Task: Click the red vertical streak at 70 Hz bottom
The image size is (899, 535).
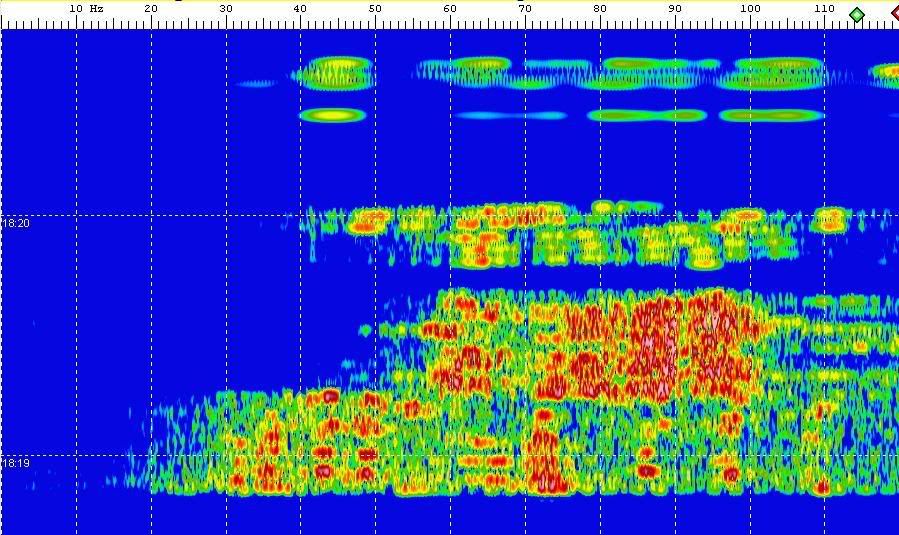Action: pos(545,465)
